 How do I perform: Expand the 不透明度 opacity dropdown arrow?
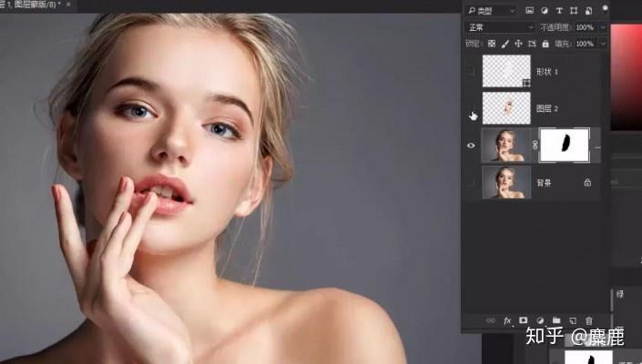(603, 27)
